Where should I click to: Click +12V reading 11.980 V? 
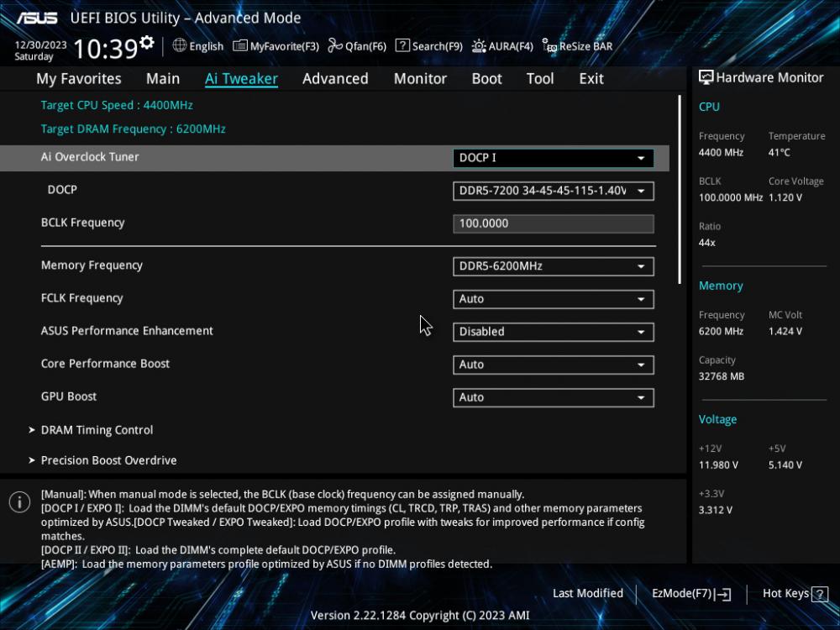(x=718, y=465)
